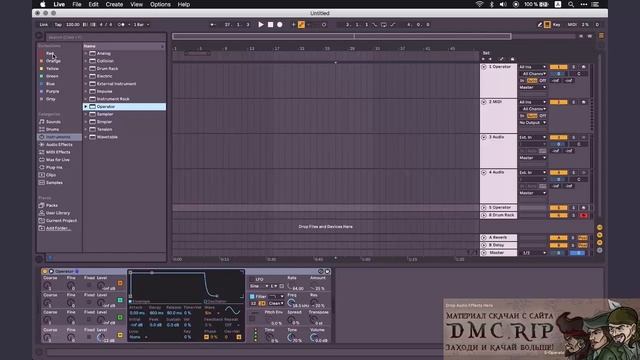Expand the Analog instrument folder
This screenshot has width=640, height=360.
click(86, 53)
